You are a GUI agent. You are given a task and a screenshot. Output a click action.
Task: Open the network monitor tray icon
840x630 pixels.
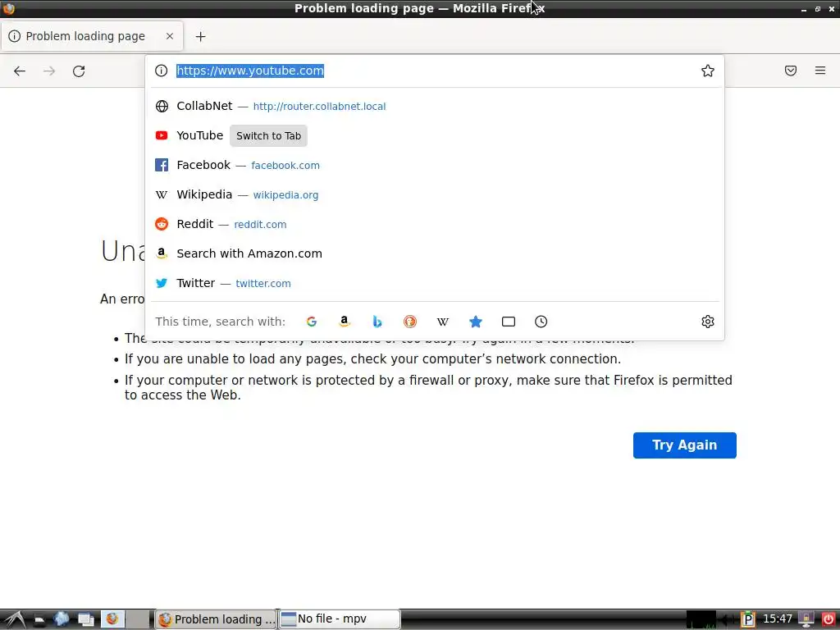(x=806, y=619)
